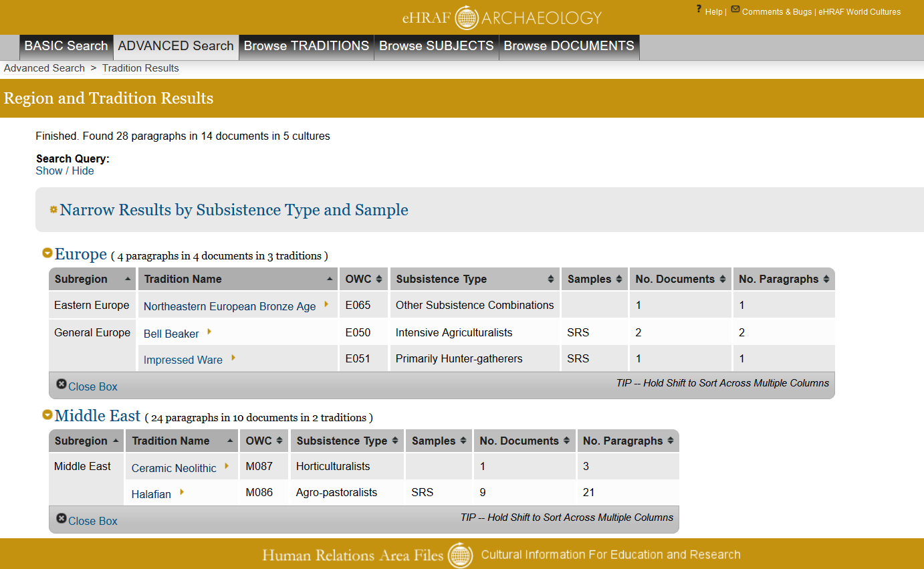Switch to BASIC Search tab

pos(66,46)
